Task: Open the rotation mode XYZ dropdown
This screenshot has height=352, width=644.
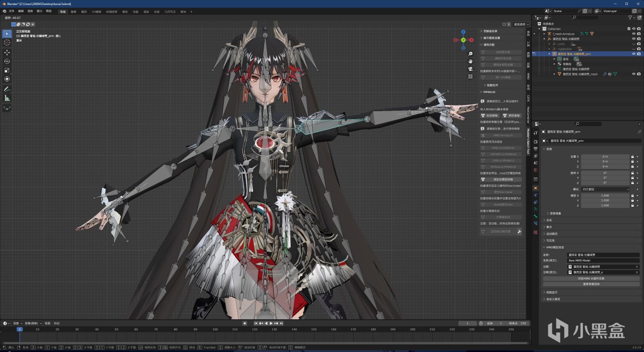Action: pos(605,189)
